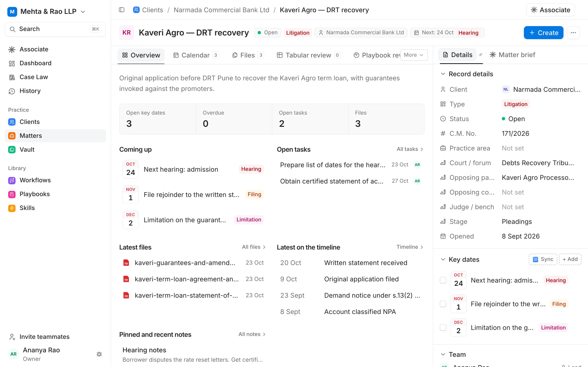The image size is (588, 367).
Task: Click the Search input field
Action: (55, 29)
